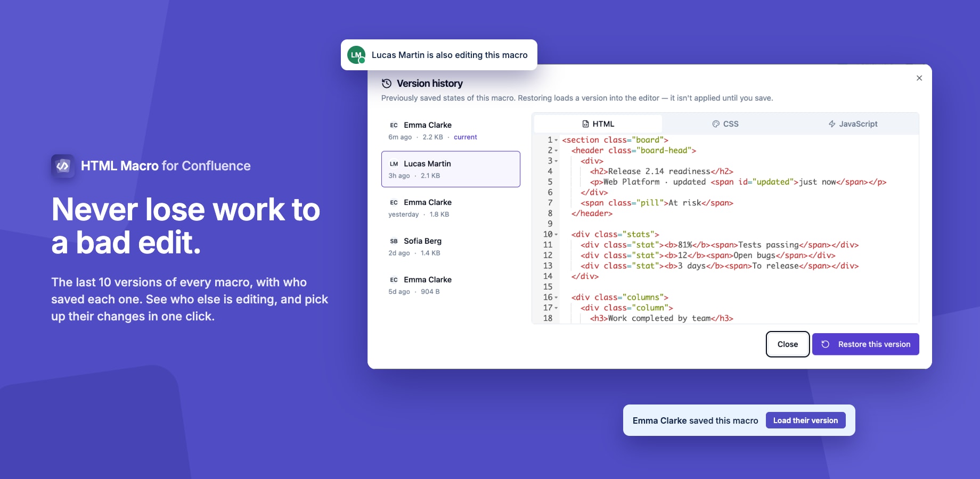Select Emma Clarke's current version, 6m ago

[451, 130]
